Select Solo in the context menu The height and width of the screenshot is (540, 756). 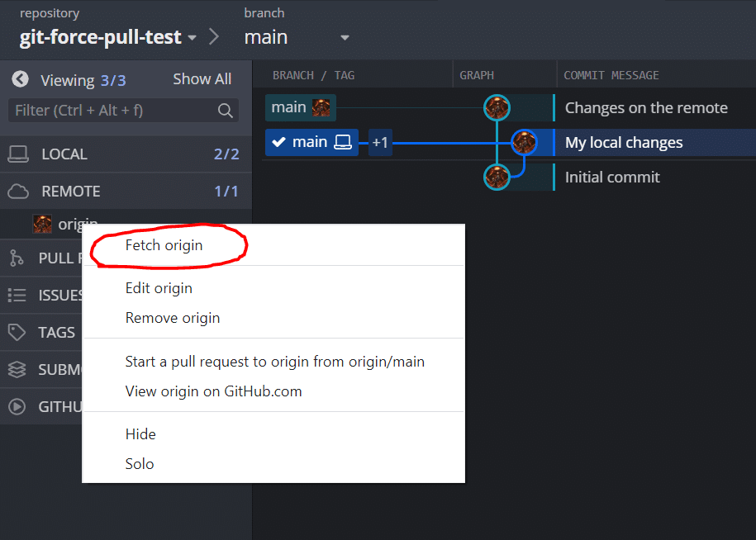point(140,464)
